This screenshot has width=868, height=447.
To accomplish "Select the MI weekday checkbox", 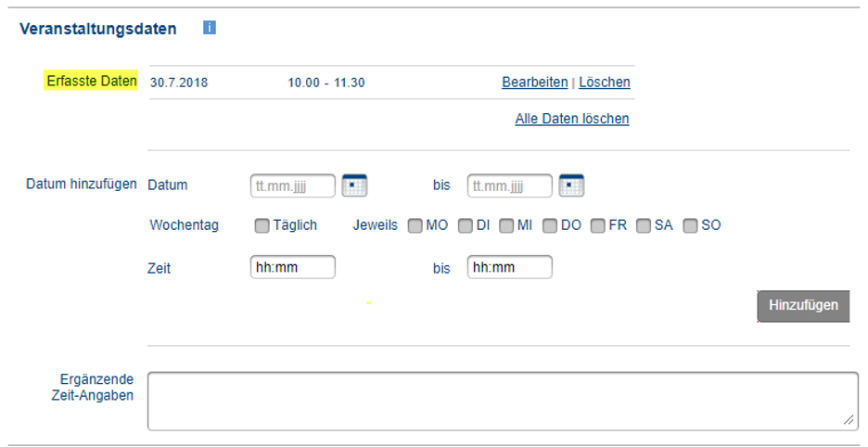I will 506,225.
